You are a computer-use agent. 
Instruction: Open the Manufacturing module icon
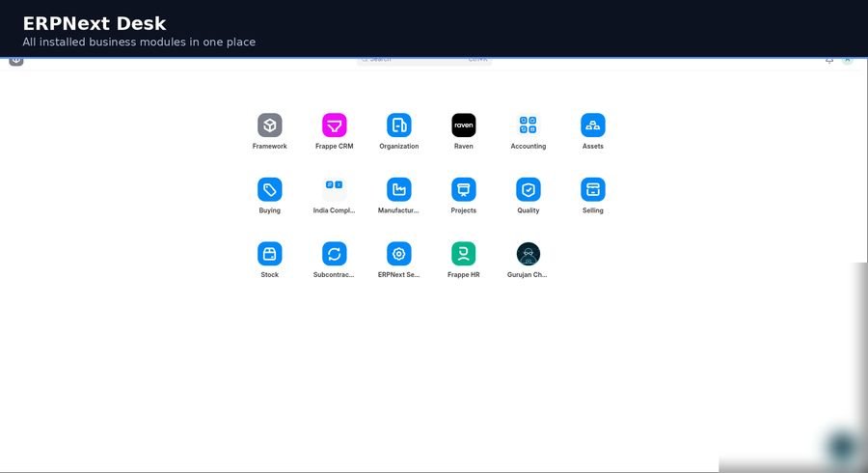coord(399,189)
